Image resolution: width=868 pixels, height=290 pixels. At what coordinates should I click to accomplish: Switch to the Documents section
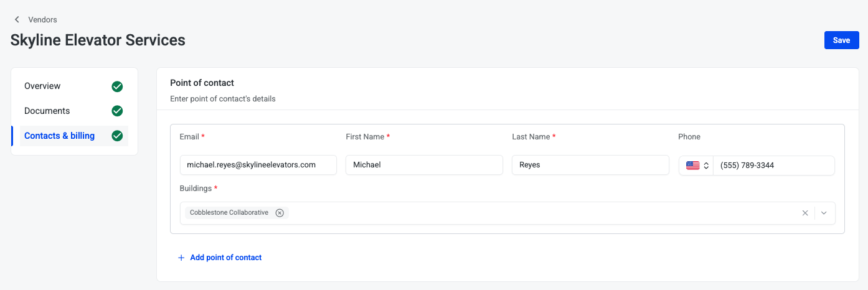click(x=47, y=111)
